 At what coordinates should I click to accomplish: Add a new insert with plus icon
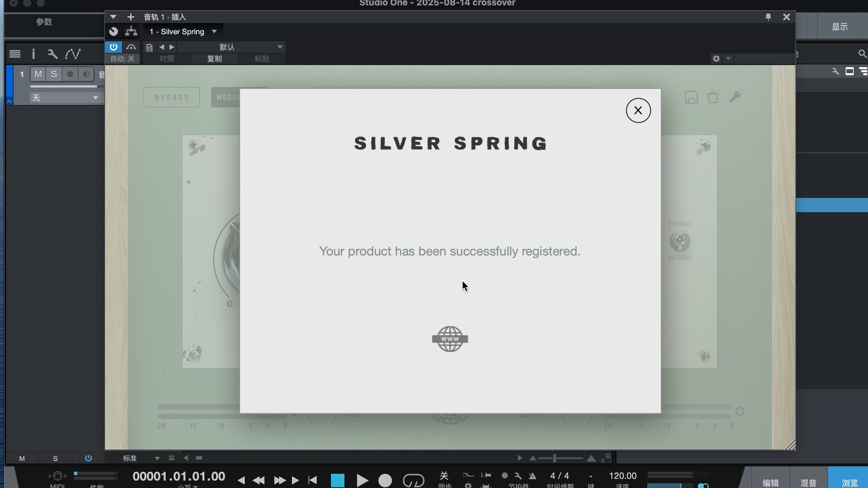[131, 17]
